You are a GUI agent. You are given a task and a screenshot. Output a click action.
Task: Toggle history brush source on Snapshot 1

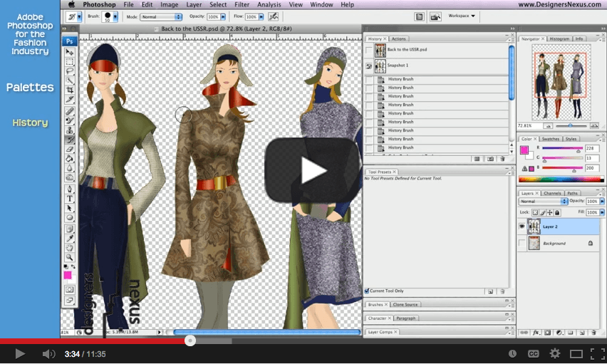[369, 66]
